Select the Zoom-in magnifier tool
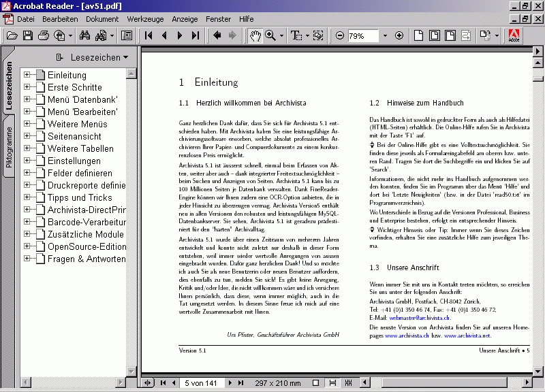Image resolution: width=545 pixels, height=392 pixels. (270, 35)
